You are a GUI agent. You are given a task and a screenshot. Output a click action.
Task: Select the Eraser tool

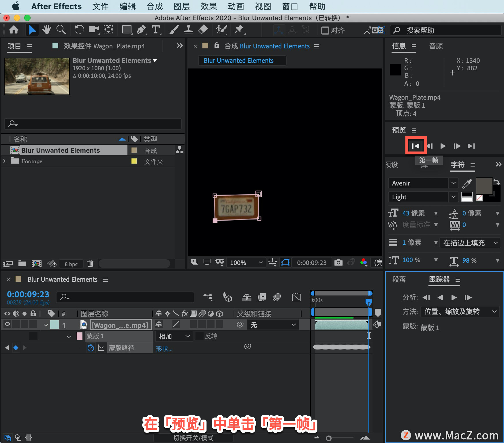tap(203, 30)
